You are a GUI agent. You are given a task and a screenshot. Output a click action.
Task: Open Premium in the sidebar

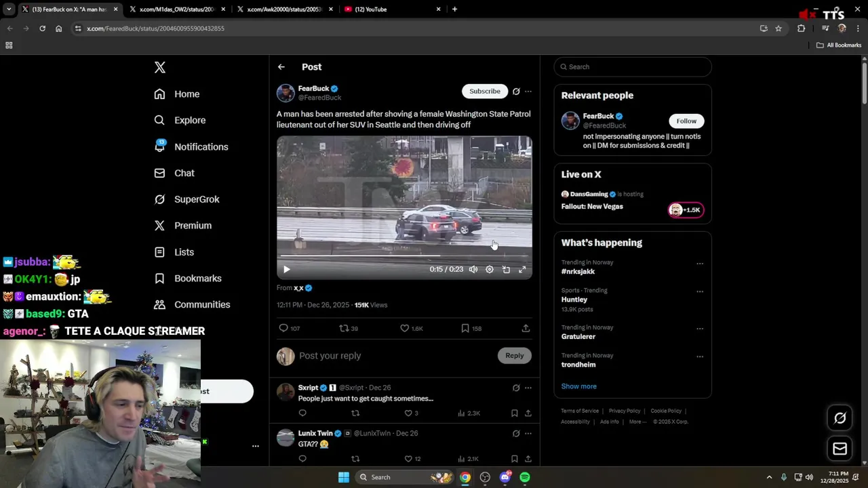point(183,226)
